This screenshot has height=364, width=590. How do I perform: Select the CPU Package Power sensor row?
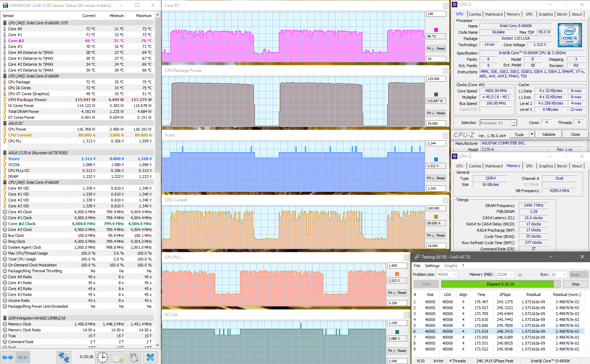[x=77, y=100]
